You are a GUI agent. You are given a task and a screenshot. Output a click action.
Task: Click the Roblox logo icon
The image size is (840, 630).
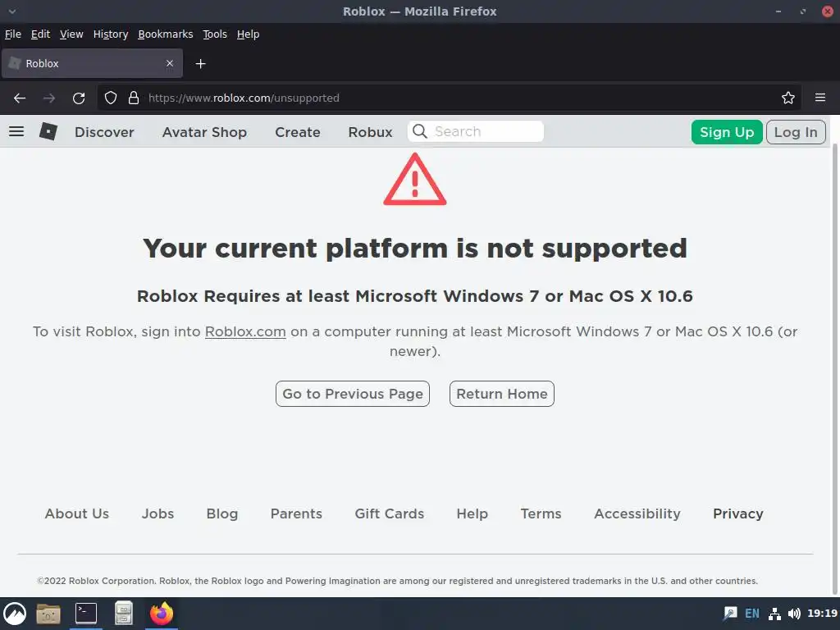point(48,131)
